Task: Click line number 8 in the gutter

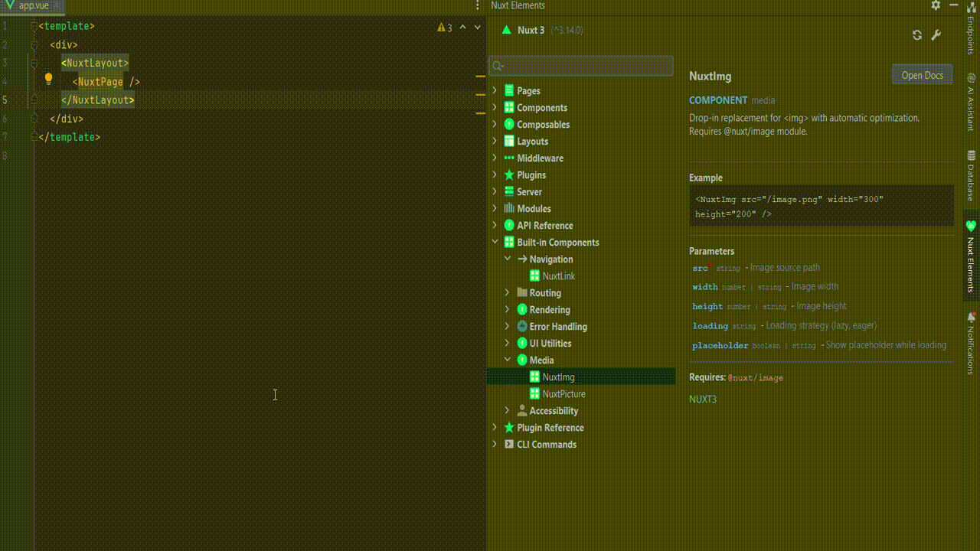Action: tap(4, 155)
